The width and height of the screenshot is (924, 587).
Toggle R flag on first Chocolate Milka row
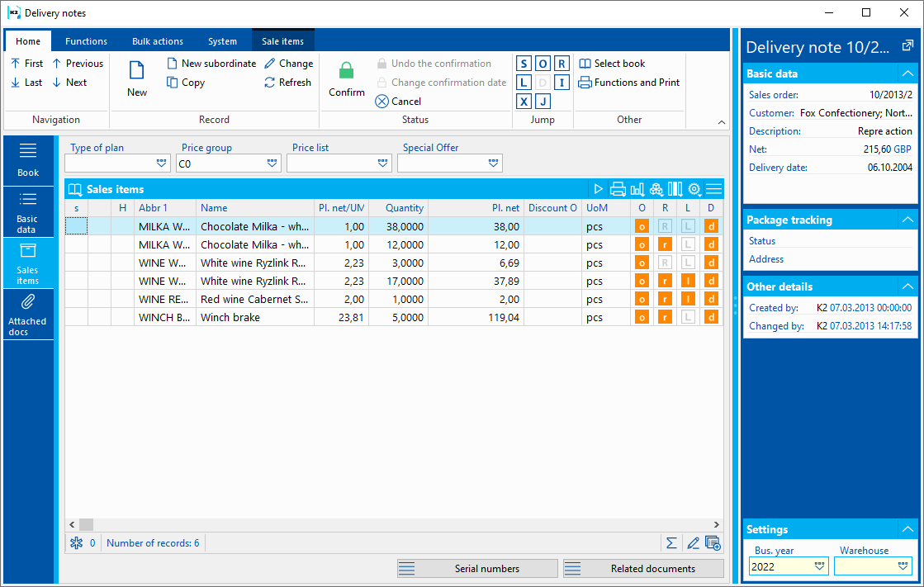665,226
